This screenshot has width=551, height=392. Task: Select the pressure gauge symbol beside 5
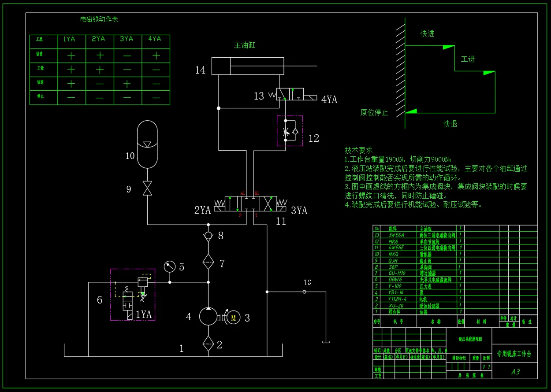pyautogui.click(x=170, y=266)
